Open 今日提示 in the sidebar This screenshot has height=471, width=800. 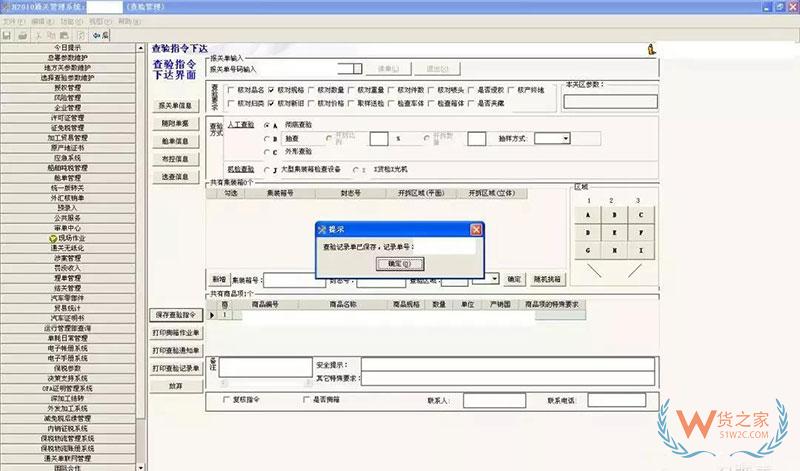68,47
